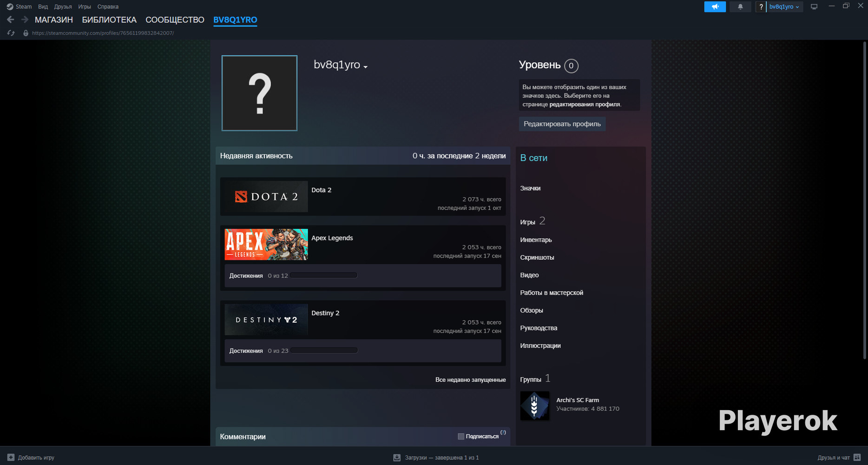Click the question mark help icon
The width and height of the screenshot is (868, 465).
click(761, 7)
